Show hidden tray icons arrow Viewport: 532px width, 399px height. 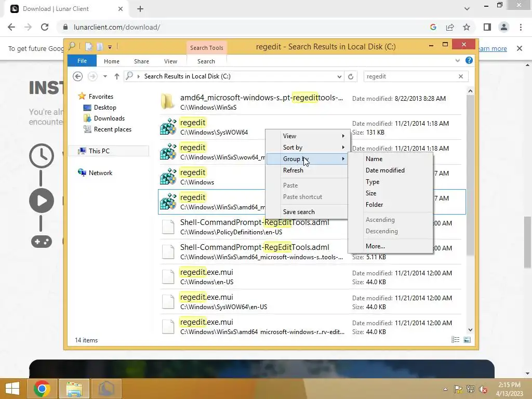click(445, 390)
